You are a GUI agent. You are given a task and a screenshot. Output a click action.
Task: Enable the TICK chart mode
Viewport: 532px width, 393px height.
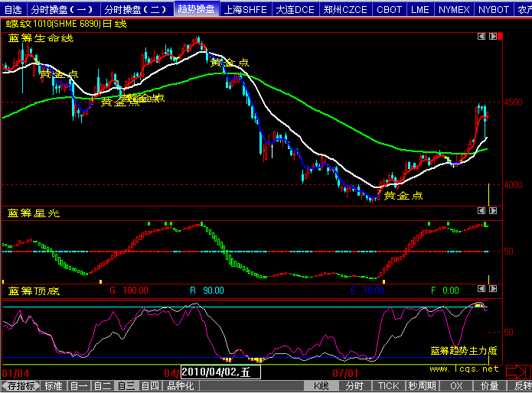click(x=388, y=386)
